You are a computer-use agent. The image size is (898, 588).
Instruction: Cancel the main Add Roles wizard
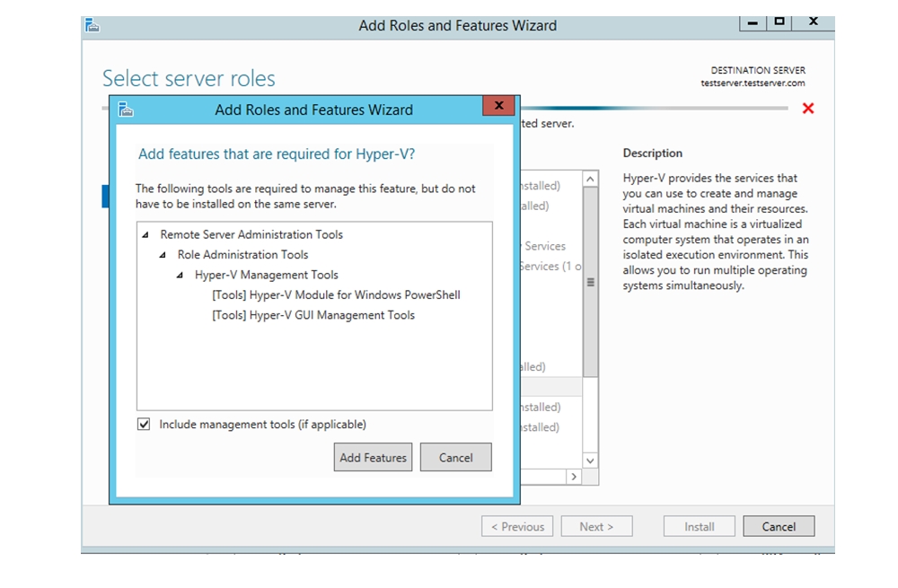tap(779, 527)
